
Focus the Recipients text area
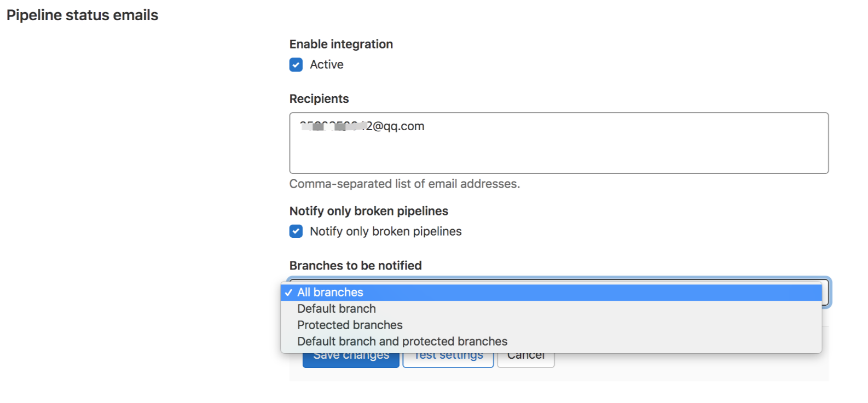559,143
